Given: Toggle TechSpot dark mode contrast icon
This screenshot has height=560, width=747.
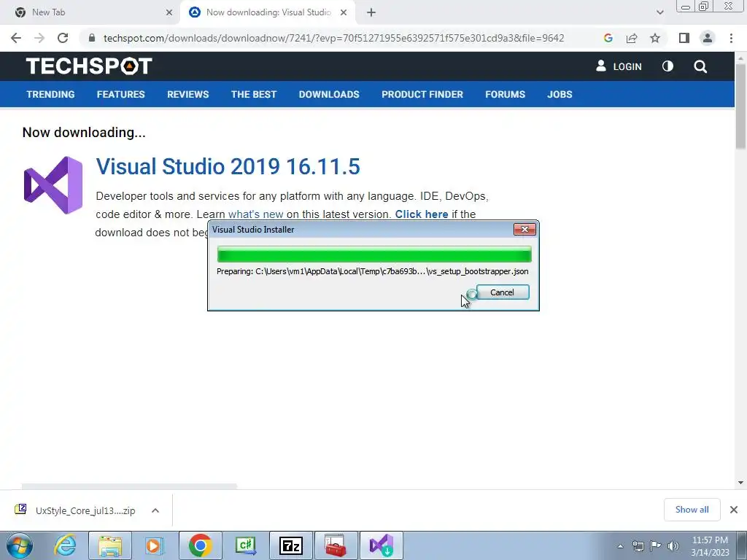Looking at the screenshot, I should click(668, 66).
